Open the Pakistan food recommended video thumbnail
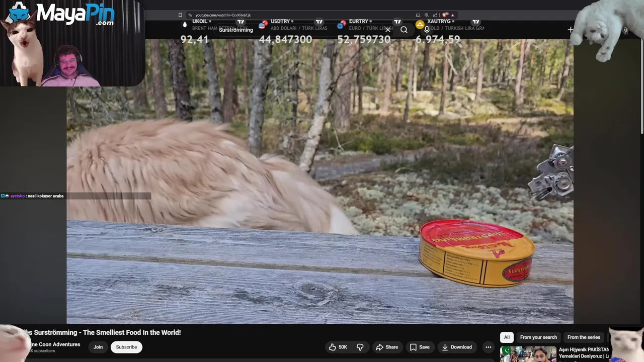 point(528,354)
